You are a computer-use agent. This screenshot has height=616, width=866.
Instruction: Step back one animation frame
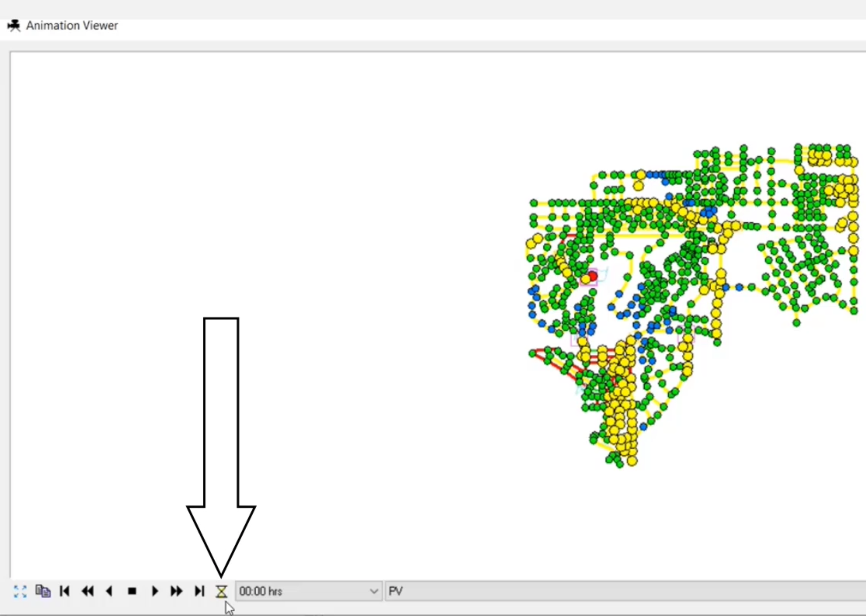(109, 591)
